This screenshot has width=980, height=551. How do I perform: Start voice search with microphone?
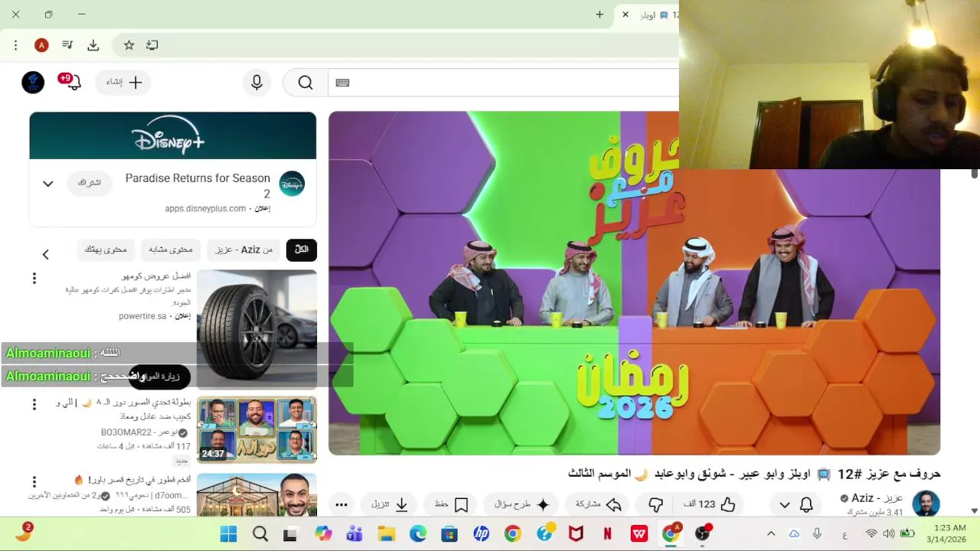tap(256, 83)
